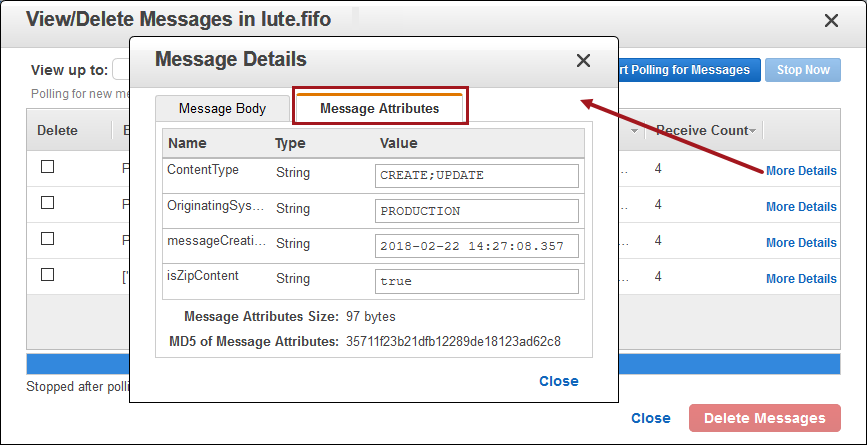Close the View/Delete Messages window X
867x445 pixels.
tap(831, 20)
